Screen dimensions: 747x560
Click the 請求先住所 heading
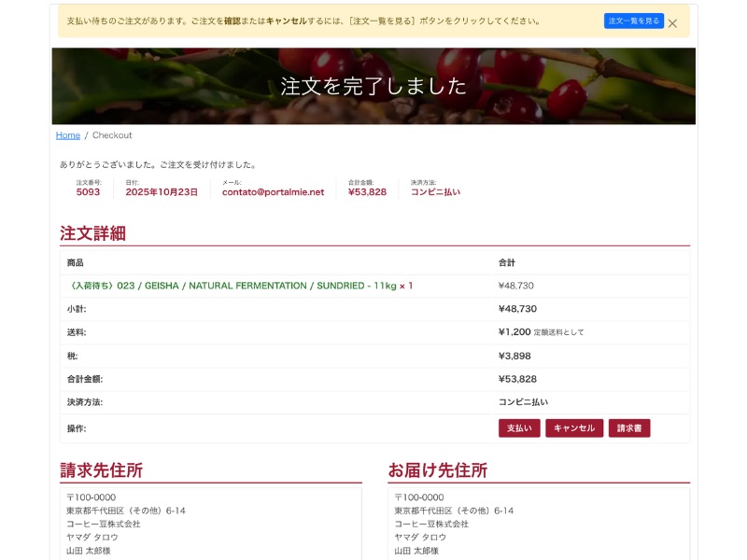[x=101, y=470]
